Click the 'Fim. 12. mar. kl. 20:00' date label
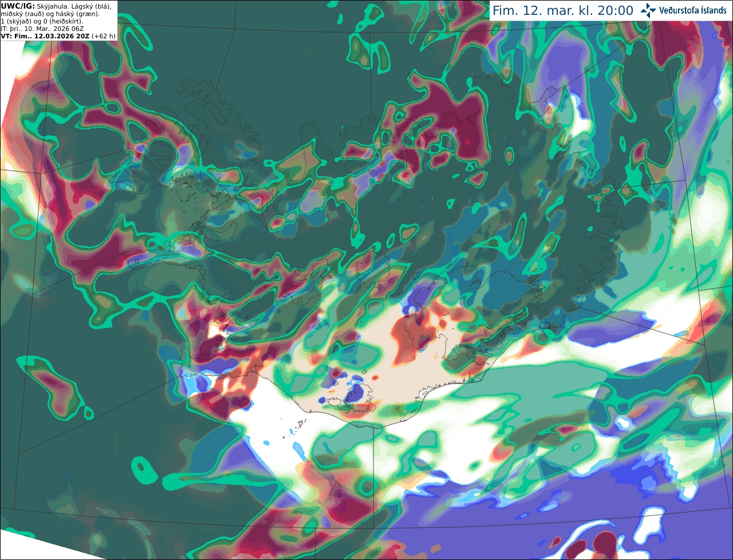This screenshot has height=560, width=733. [x=563, y=11]
